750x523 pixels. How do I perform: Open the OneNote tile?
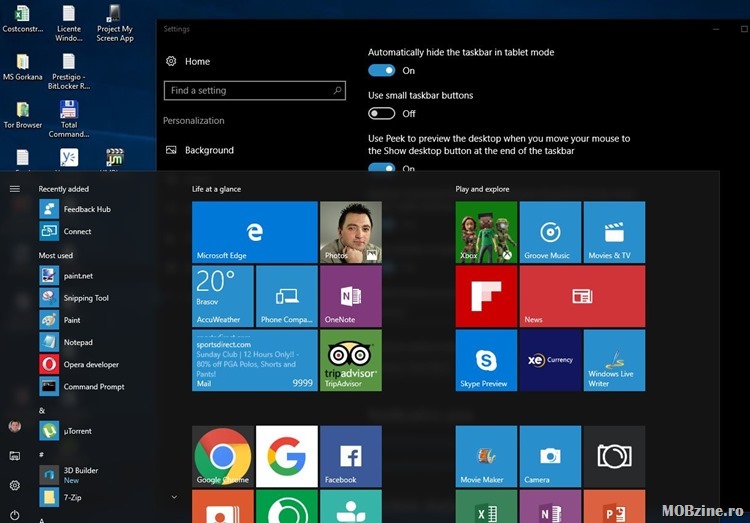pyautogui.click(x=351, y=296)
